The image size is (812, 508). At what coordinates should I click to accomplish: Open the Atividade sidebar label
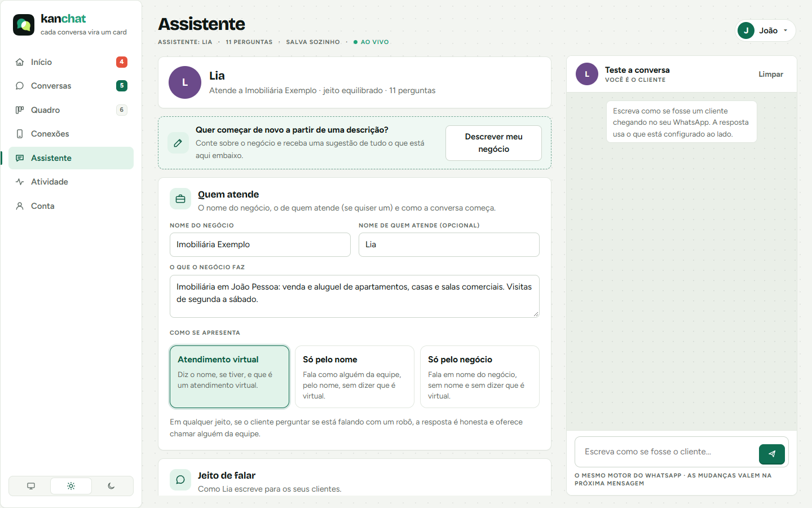pyautogui.click(x=50, y=182)
